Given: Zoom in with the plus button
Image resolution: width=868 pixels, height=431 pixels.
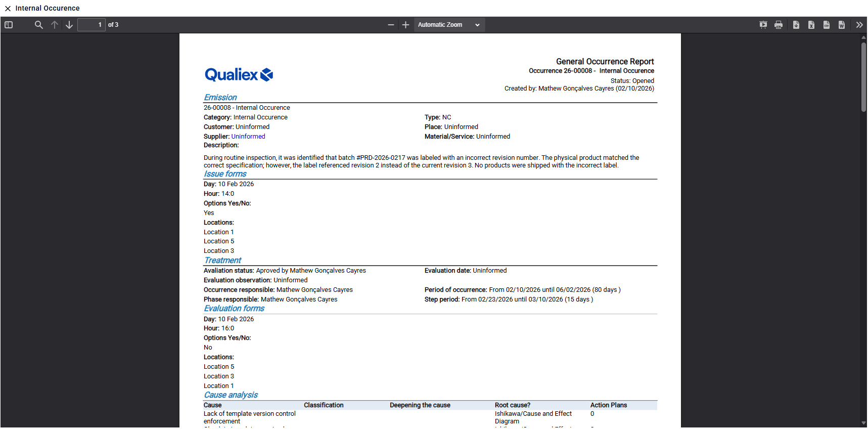Looking at the screenshot, I should (405, 25).
